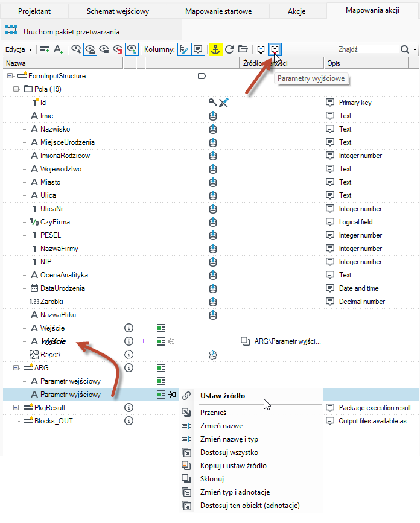Choose Dostosuj wszystko menu item
420x523 pixels.
coord(251,452)
